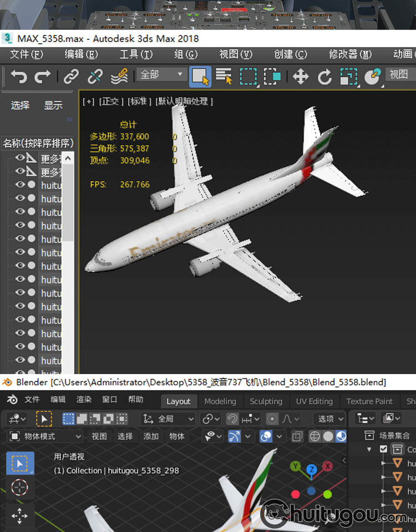416x532 pixels.
Task: Open the 修改器 menu in 3ds Max
Action: [x=350, y=54]
